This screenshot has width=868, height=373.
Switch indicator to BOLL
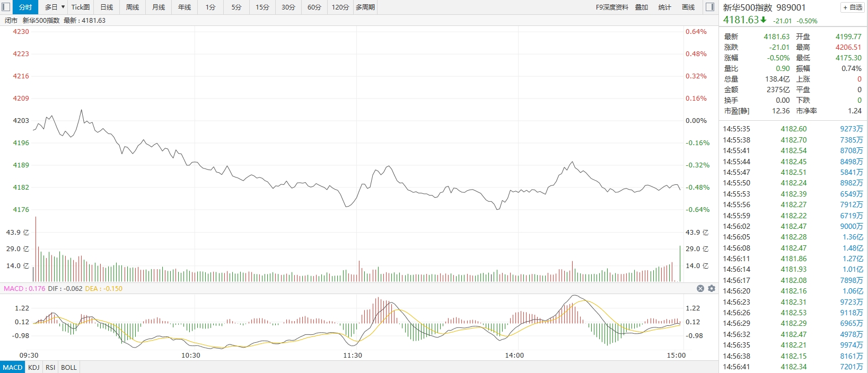click(x=69, y=367)
